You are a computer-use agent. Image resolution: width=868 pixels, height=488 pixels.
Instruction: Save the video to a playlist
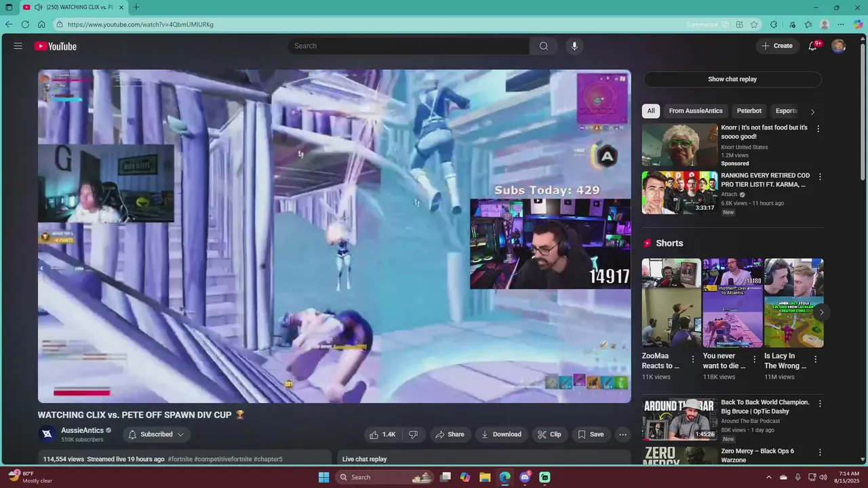[591, 434]
